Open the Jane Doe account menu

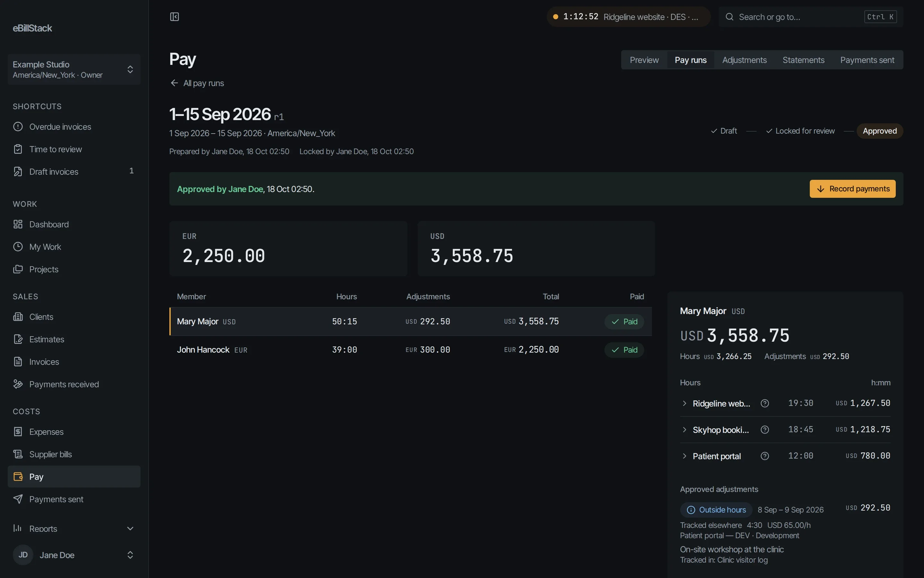pyautogui.click(x=74, y=555)
